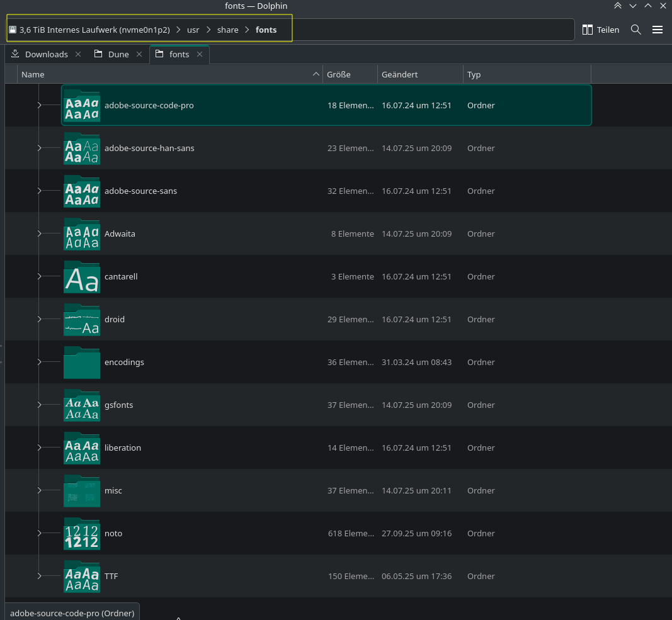
Task: Open the encodings folder icon
Action: point(82,363)
